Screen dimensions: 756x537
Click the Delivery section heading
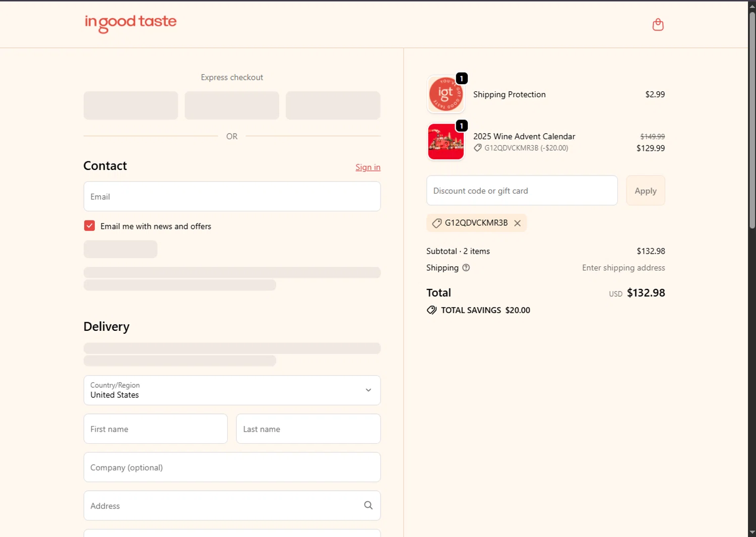coord(106,327)
